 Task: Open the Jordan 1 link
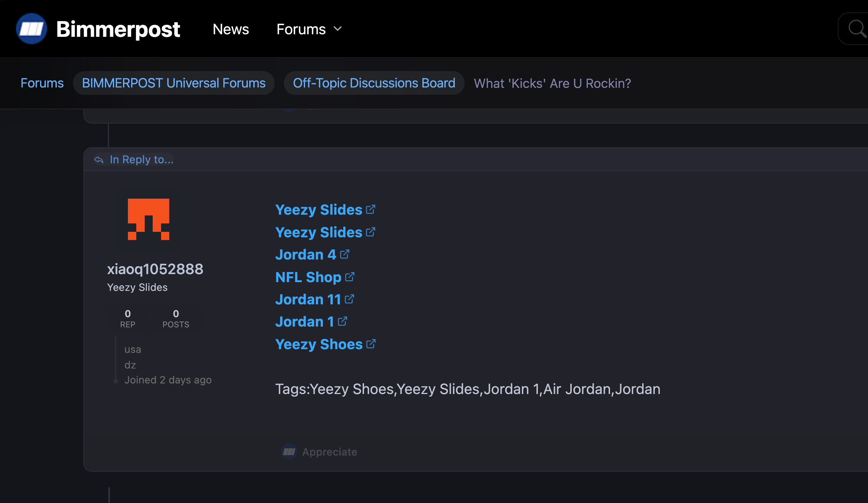pos(305,321)
